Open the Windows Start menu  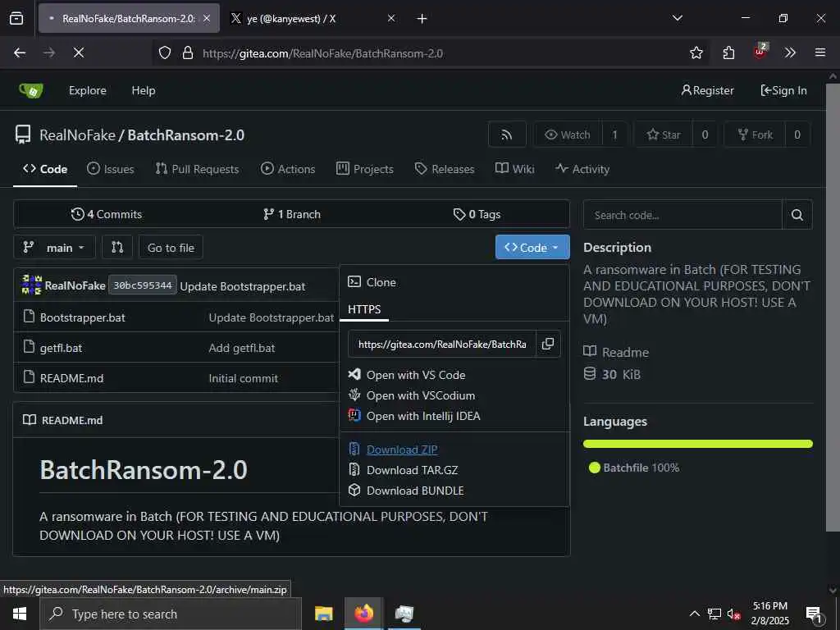coord(20,614)
